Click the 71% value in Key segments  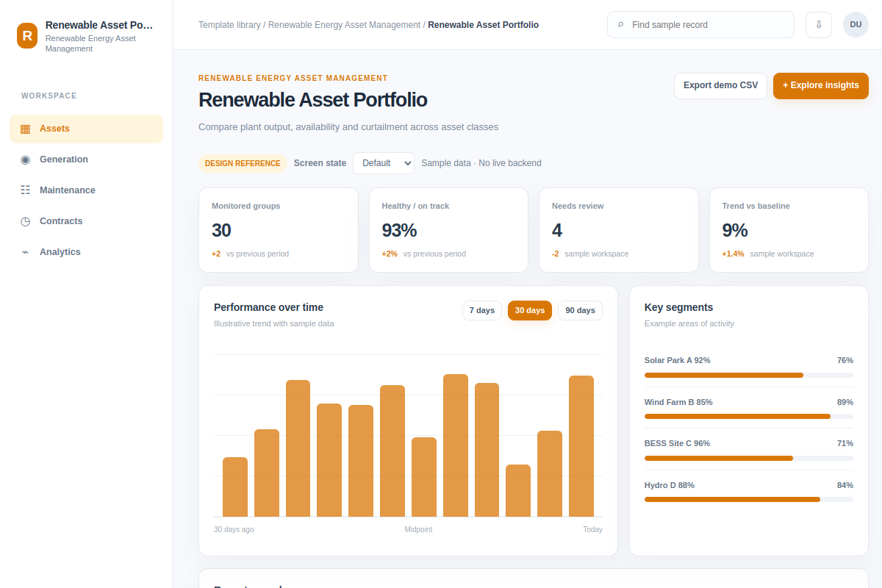click(845, 443)
